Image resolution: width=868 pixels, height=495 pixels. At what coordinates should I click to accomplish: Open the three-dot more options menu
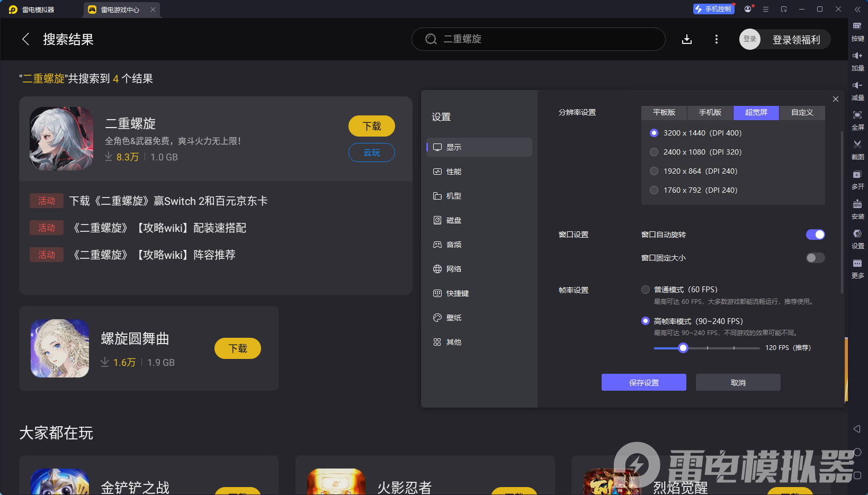click(x=717, y=39)
